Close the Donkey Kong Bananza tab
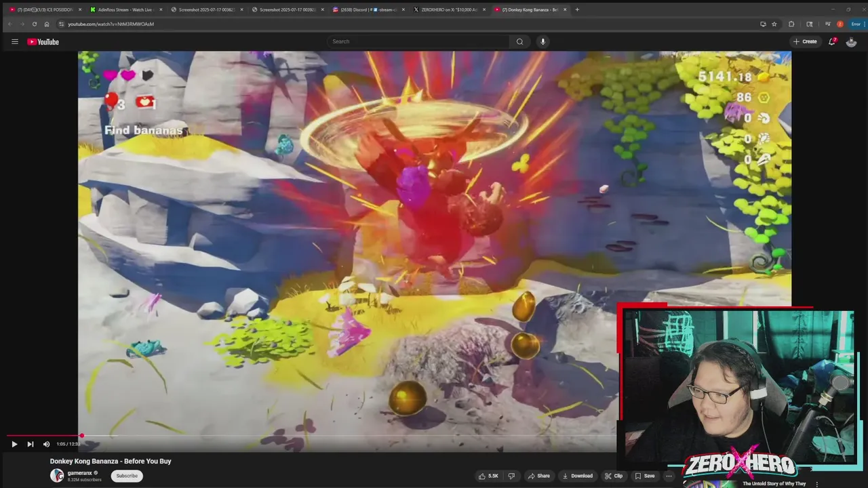This screenshot has height=488, width=868. [565, 9]
